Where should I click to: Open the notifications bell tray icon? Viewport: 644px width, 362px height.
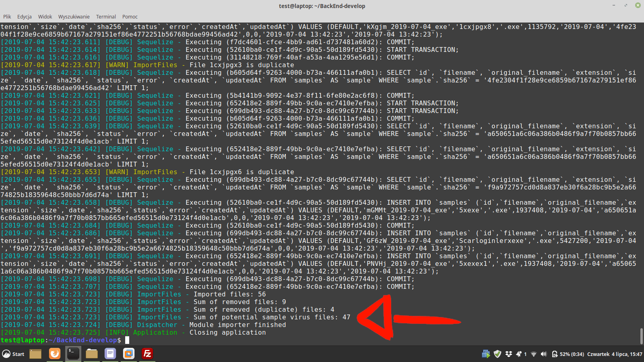pos(519,354)
